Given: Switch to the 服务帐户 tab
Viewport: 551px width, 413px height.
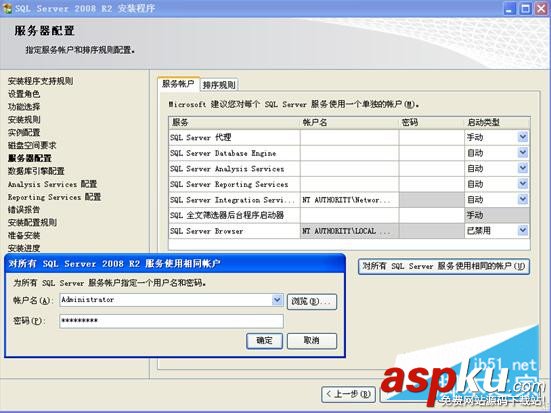Looking at the screenshot, I should point(178,84).
